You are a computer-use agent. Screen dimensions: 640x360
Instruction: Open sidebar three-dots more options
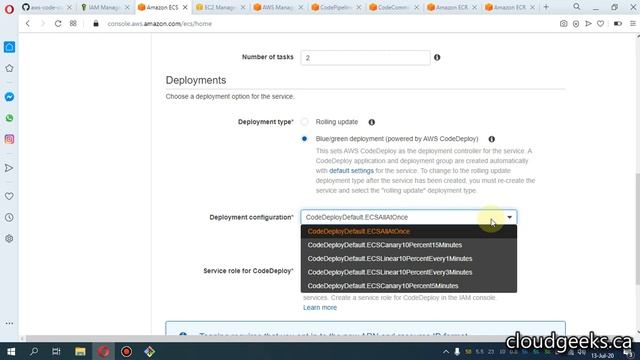click(9, 323)
